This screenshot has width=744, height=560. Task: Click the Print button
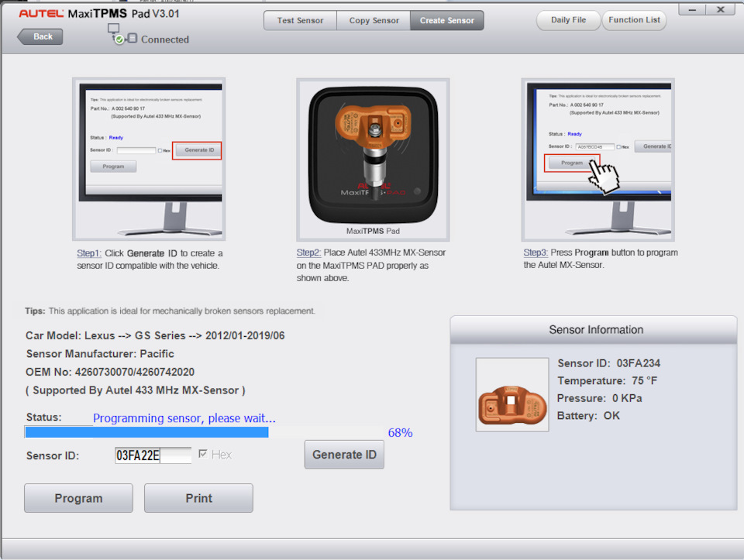198,498
